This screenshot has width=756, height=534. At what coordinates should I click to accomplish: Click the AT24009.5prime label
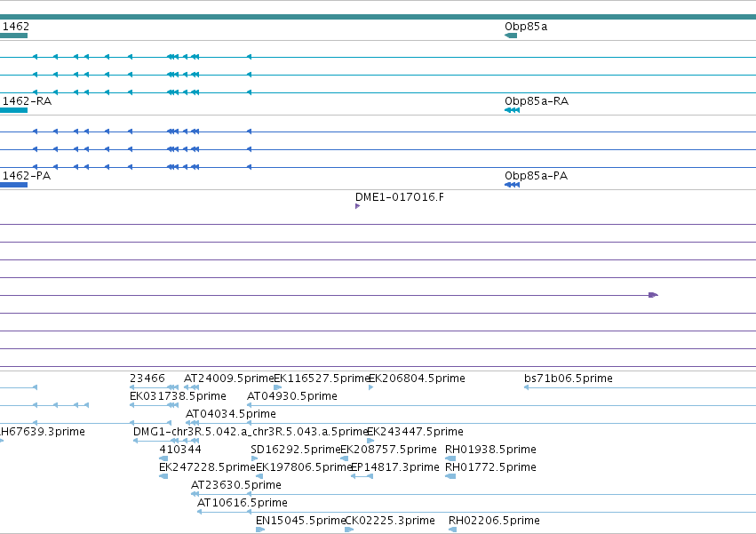point(228,379)
